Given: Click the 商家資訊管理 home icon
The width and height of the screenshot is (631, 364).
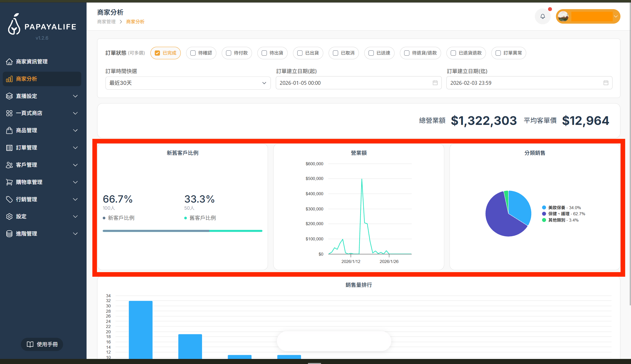Looking at the screenshot, I should (9, 61).
